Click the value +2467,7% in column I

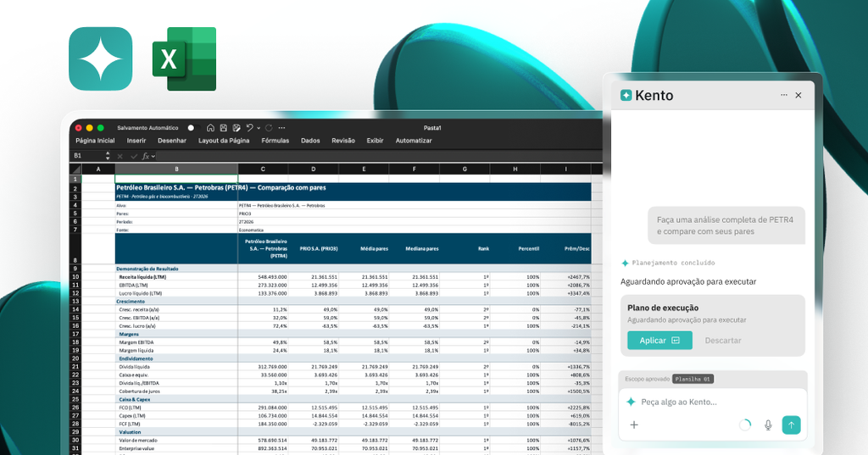tap(578, 277)
